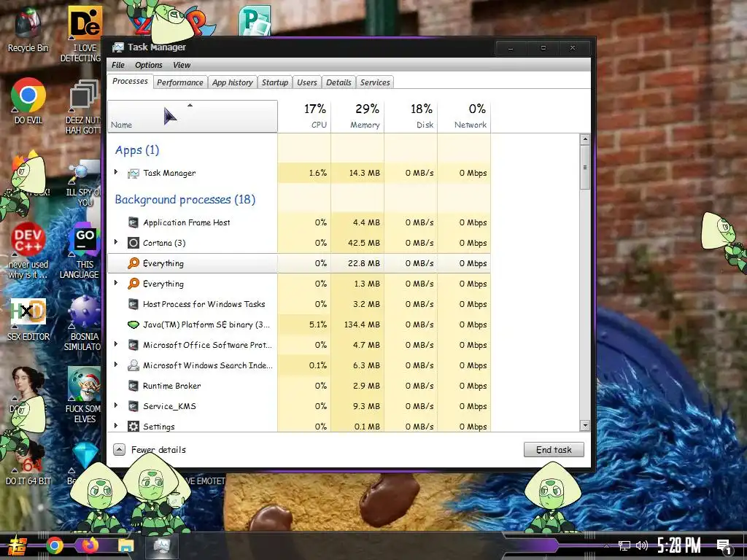Click the process list scrollbar thumb
The image size is (747, 560).
tap(585, 167)
